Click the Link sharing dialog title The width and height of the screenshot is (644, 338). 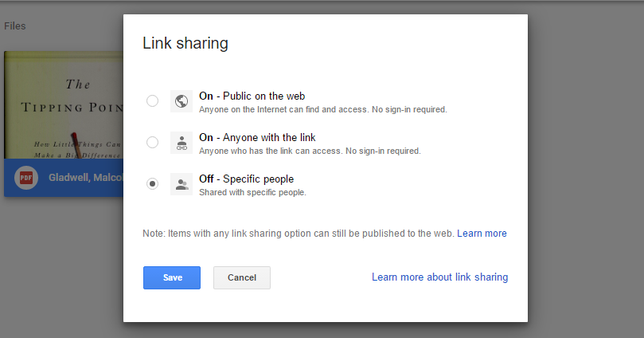pos(185,43)
